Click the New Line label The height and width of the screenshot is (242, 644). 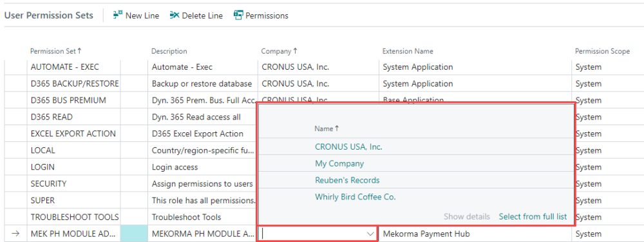tap(142, 15)
